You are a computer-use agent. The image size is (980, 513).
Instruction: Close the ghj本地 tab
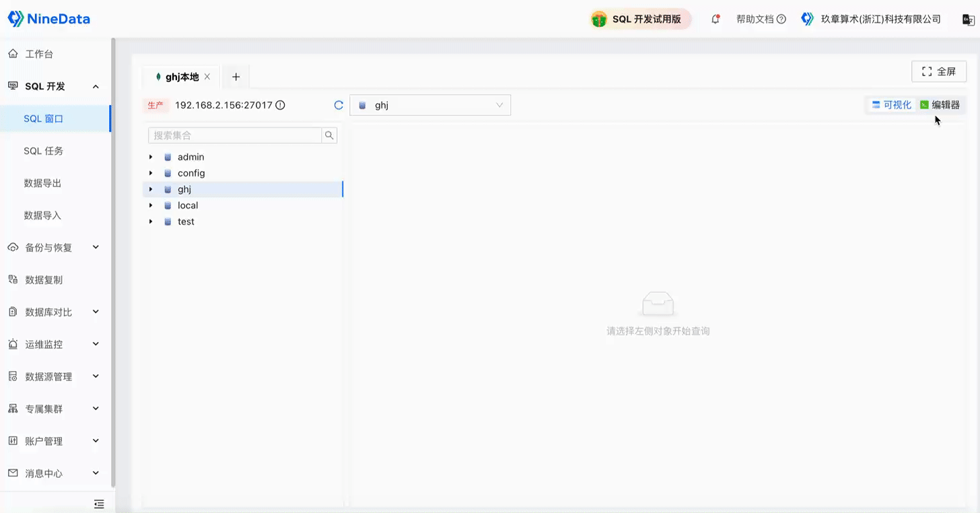point(207,77)
